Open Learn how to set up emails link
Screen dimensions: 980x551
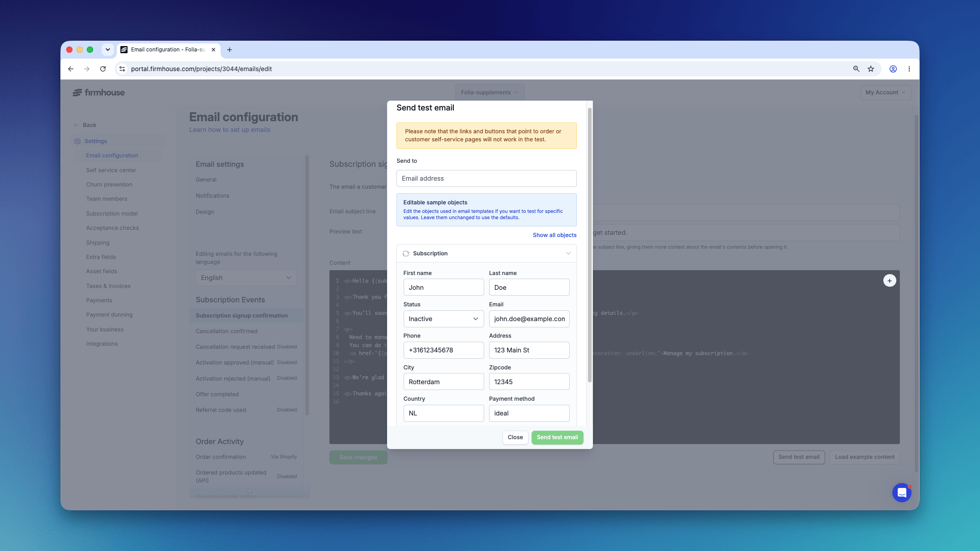click(x=230, y=130)
